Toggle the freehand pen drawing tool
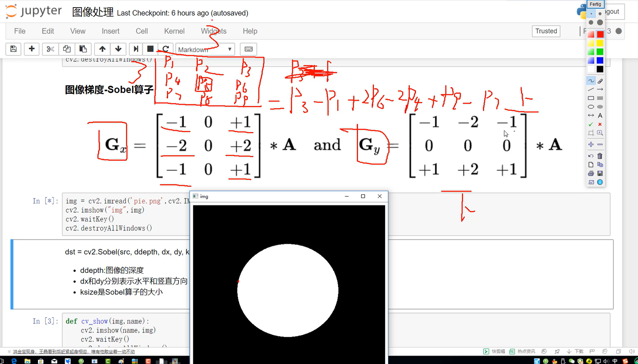 591,81
